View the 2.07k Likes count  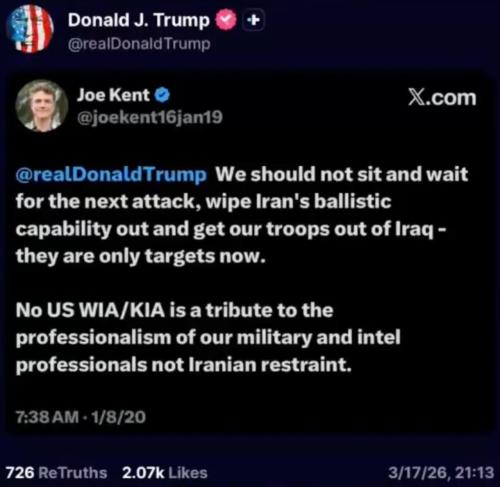click(x=165, y=473)
